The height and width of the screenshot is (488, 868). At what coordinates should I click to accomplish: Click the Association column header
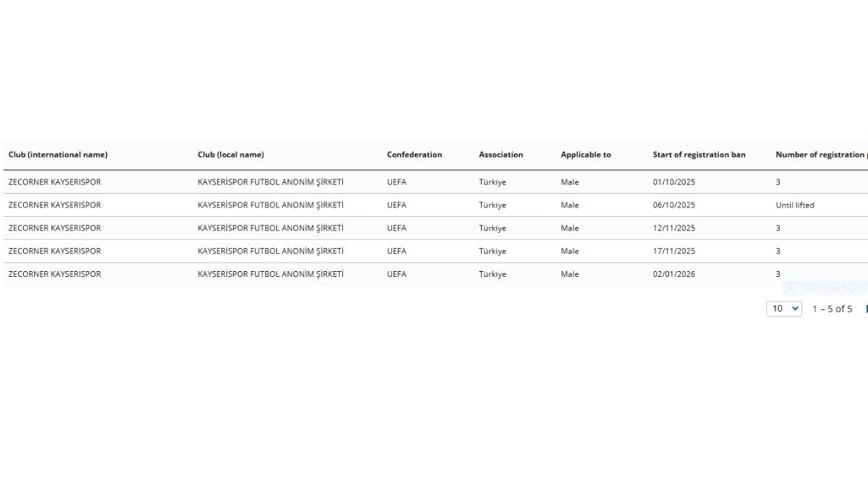[501, 155]
